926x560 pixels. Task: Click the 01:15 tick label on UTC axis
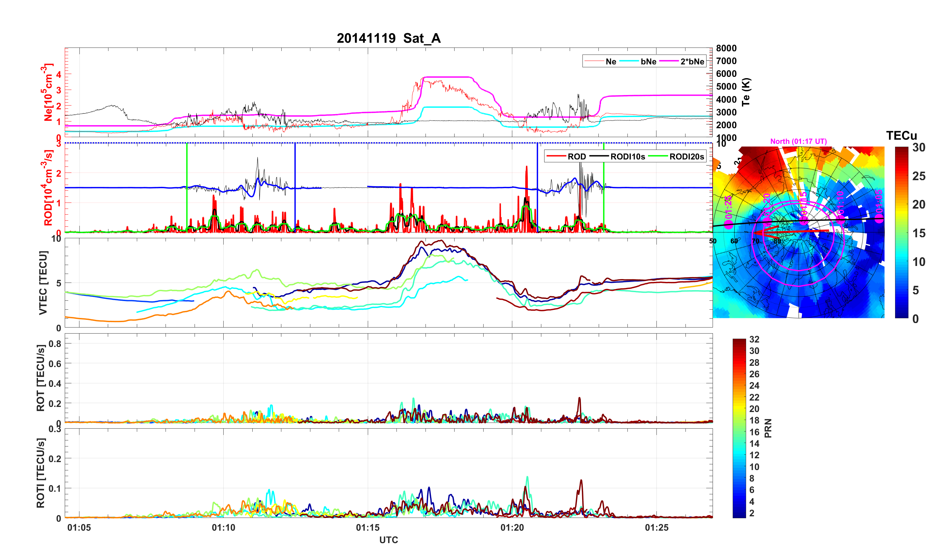pos(367,528)
